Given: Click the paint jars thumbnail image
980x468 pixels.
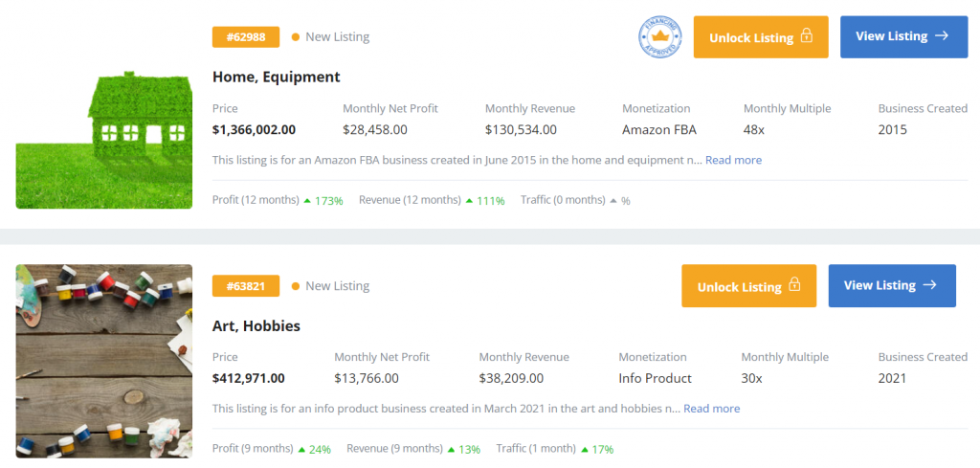Looking at the screenshot, I should coord(103,361).
